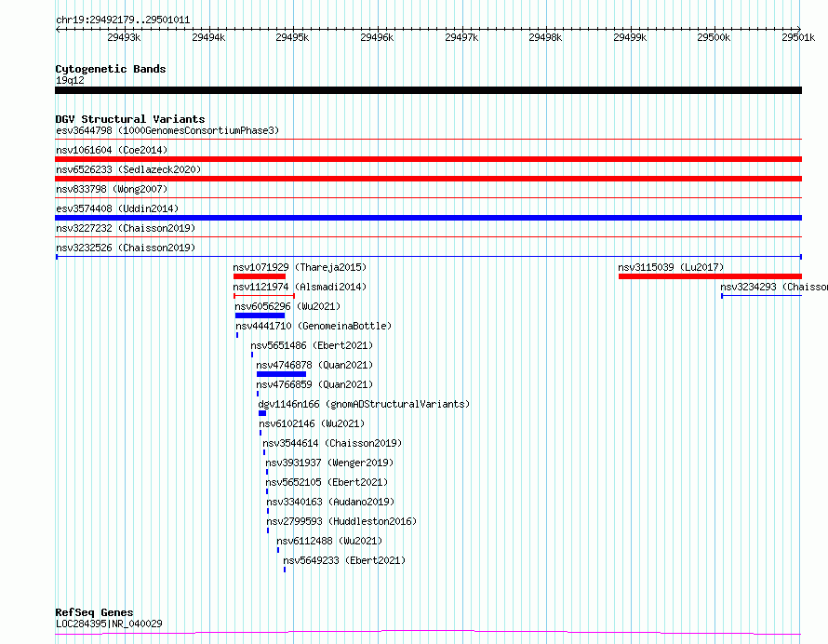
Task: Open the nsv1121974 (Alsmadi2014) label
Action: click(x=300, y=287)
